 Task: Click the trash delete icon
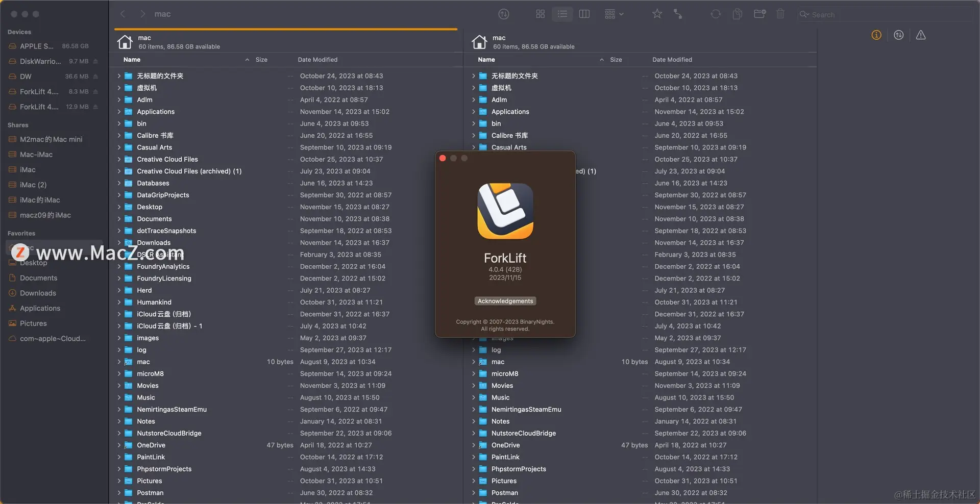780,14
